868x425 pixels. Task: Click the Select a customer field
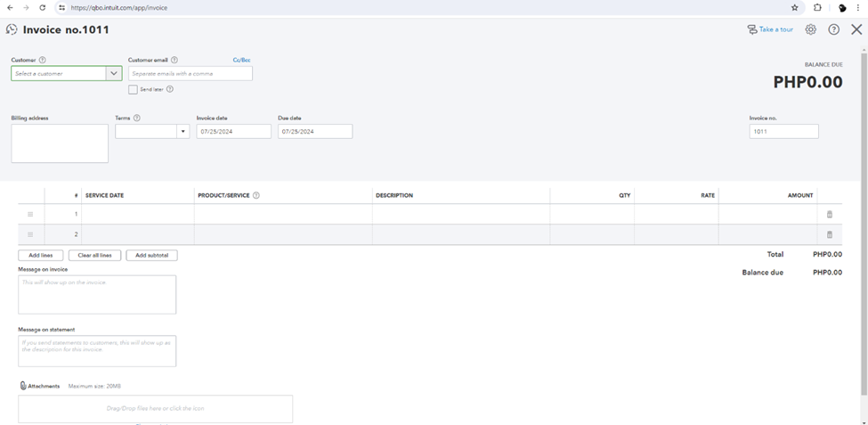[x=59, y=73]
